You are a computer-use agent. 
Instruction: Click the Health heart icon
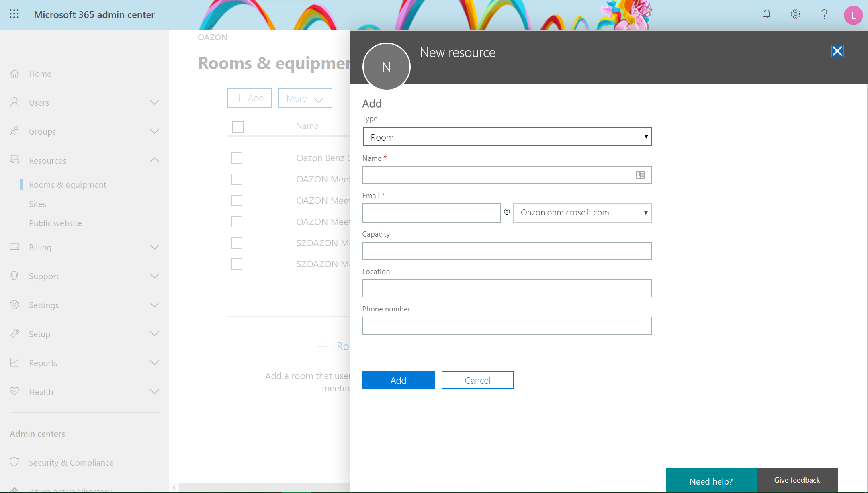14,391
